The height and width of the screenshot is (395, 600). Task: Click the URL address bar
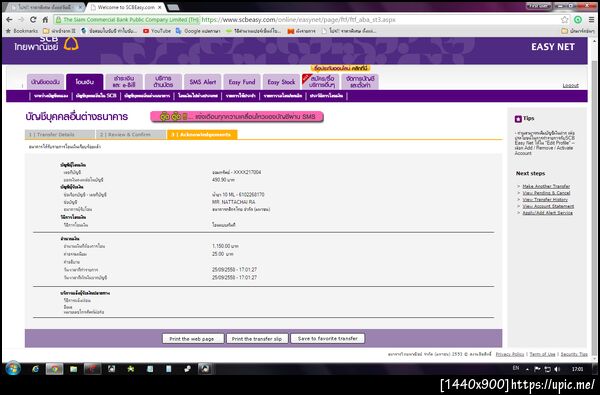[x=306, y=20]
